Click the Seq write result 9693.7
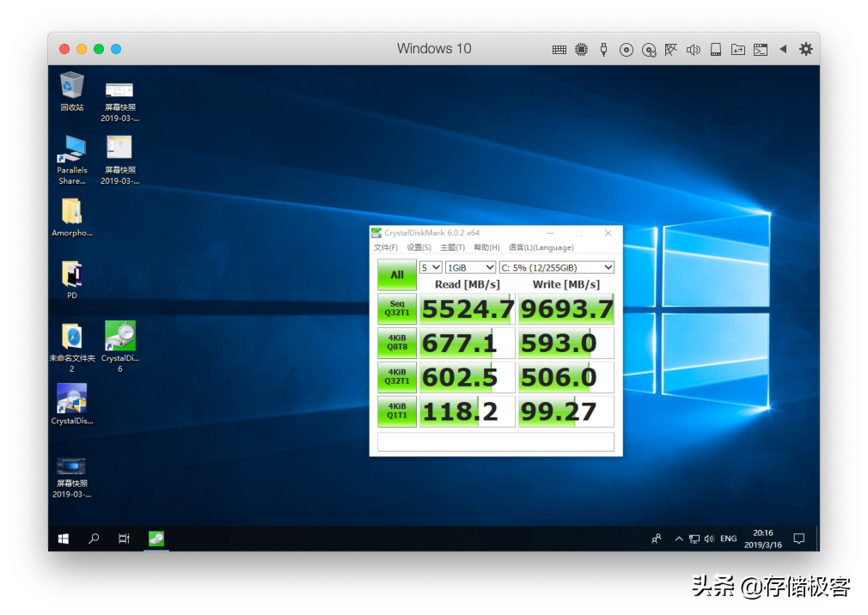Viewport: 868px width, 615px height. point(566,309)
